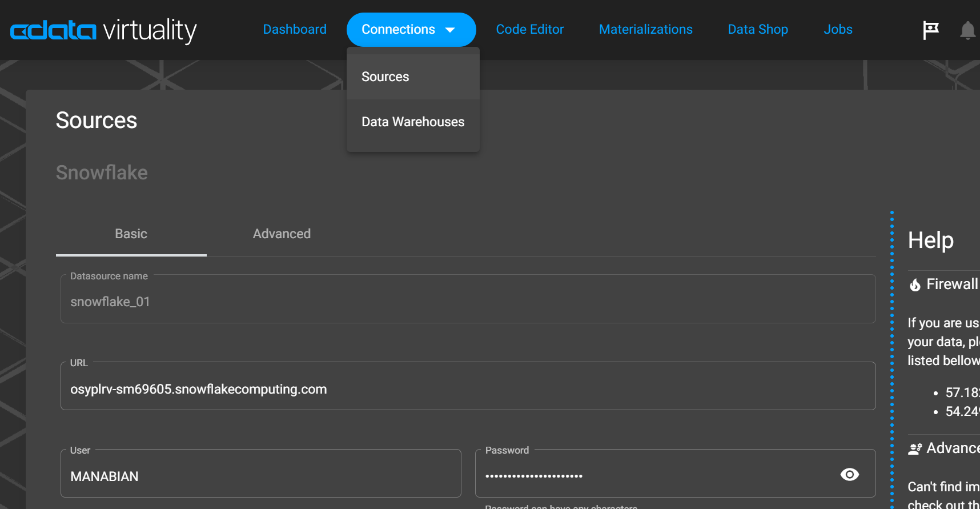
Task: Click the flag icon in header
Action: [931, 30]
